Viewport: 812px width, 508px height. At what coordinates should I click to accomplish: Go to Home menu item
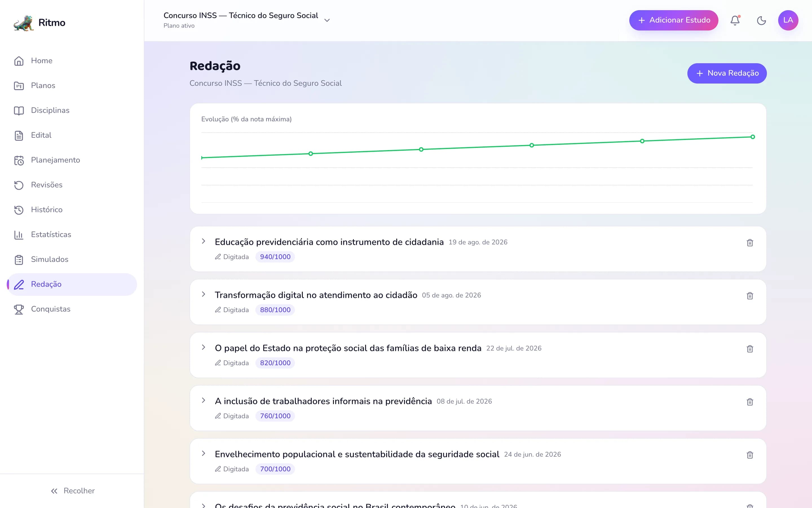tap(72, 61)
